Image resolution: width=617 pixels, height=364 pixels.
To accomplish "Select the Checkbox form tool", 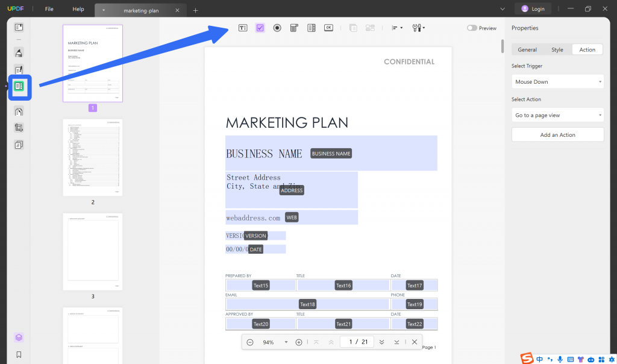I will [260, 28].
